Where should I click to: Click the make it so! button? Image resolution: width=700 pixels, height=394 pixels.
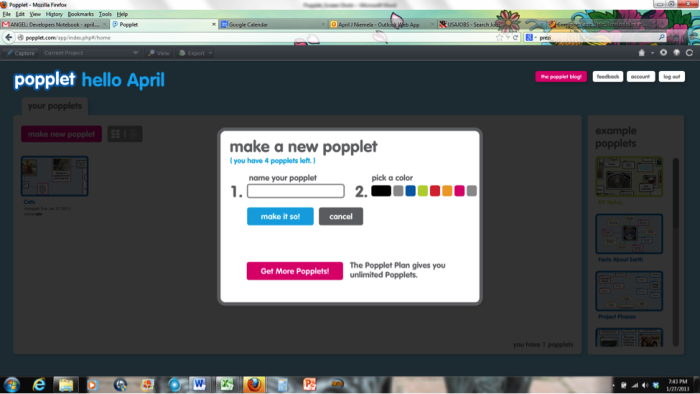[280, 216]
